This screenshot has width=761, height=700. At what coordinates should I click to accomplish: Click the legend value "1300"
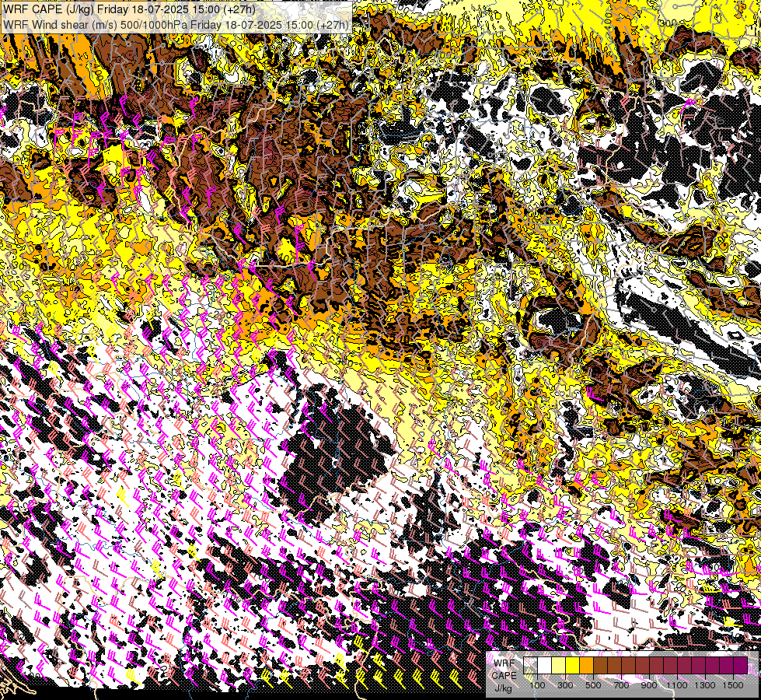coord(705,685)
